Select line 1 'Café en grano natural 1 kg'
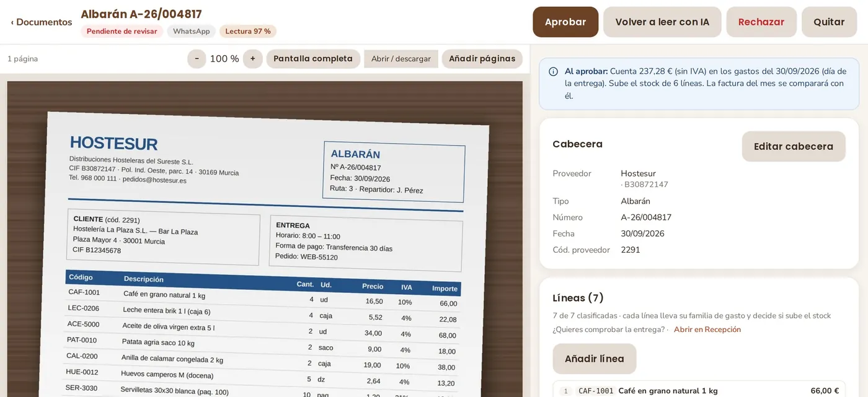 [x=699, y=390]
